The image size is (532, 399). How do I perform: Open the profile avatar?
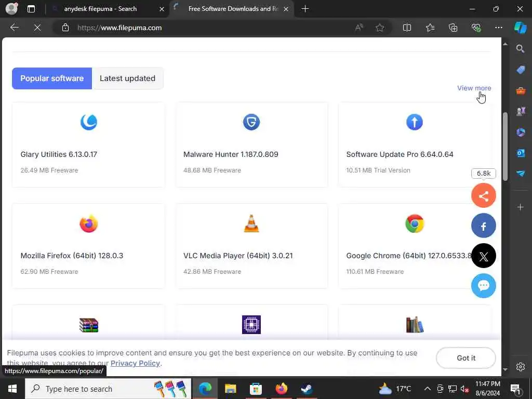coord(12,8)
